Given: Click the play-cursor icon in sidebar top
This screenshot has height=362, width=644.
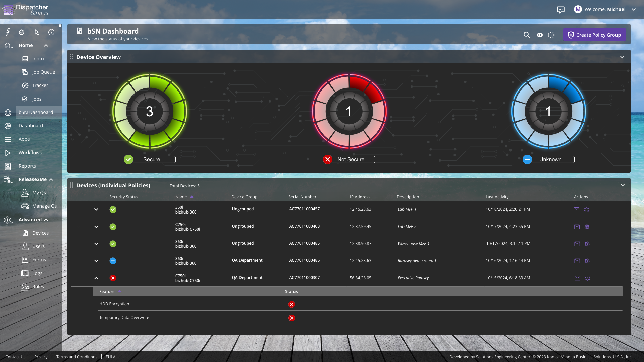Looking at the screenshot, I should click(37, 32).
